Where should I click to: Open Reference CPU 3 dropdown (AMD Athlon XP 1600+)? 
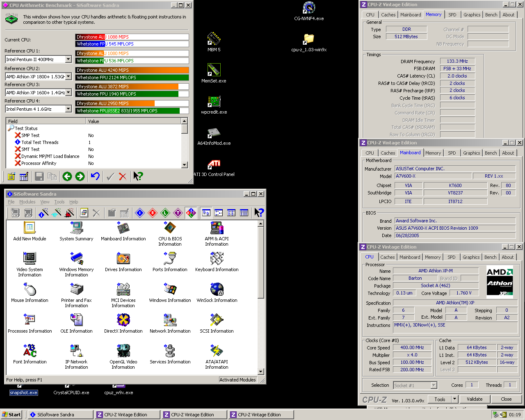(x=68, y=93)
